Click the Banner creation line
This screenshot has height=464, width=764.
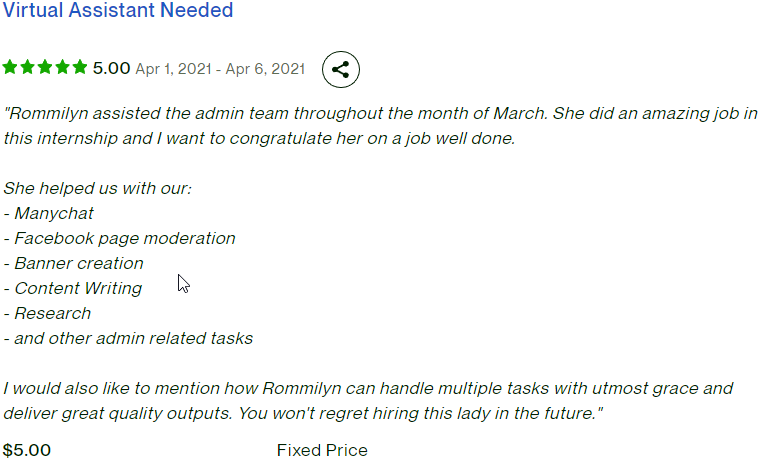[74, 263]
